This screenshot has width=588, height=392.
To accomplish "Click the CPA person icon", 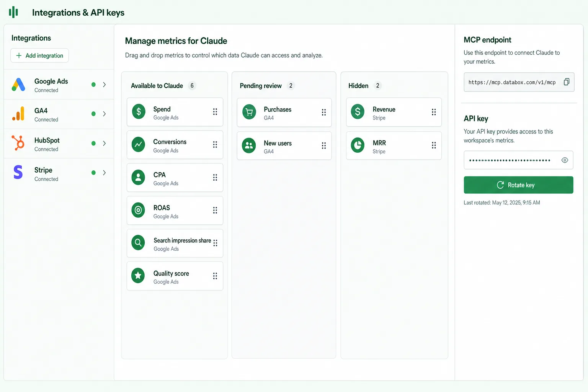I will 138,177.
